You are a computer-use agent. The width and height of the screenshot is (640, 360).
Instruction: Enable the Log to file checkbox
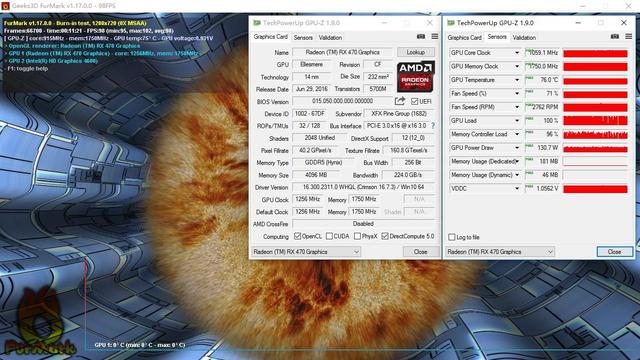451,237
